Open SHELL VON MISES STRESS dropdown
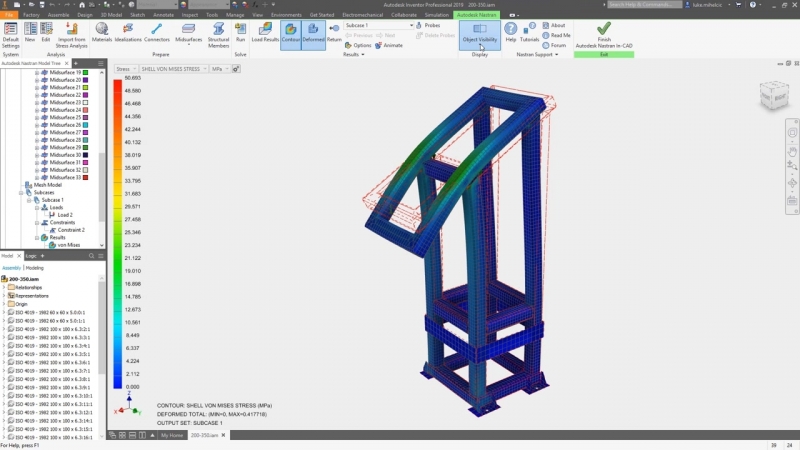This screenshot has width=800, height=450. coord(173,69)
